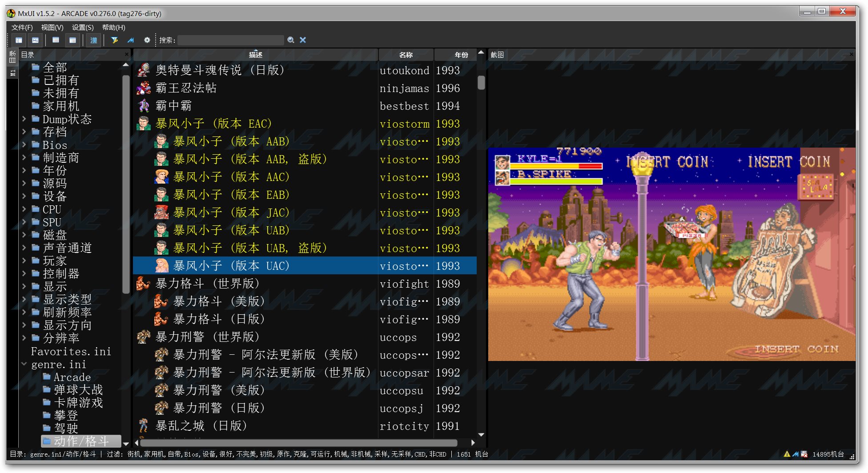Collapse the genre.ini tree node

click(x=24, y=364)
